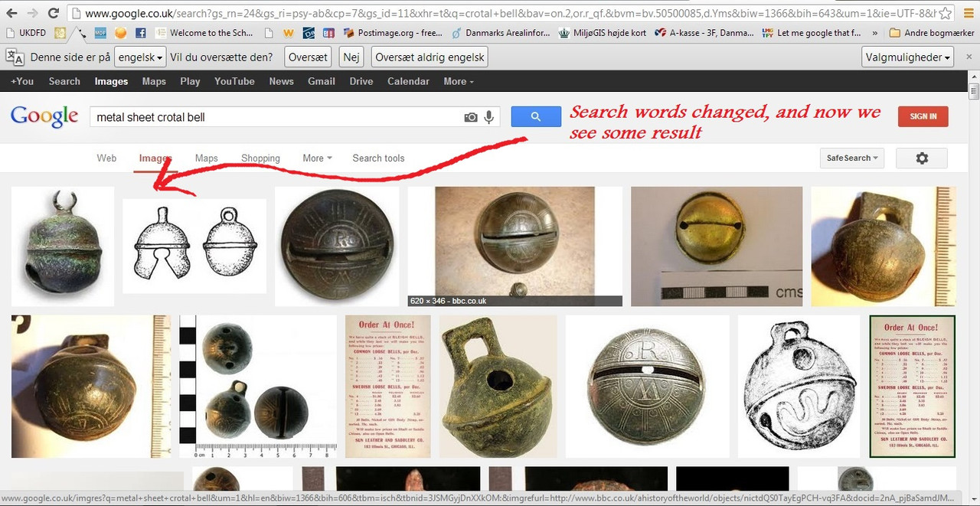Click 'Oversæt aldrig engelsk' button

click(x=430, y=57)
